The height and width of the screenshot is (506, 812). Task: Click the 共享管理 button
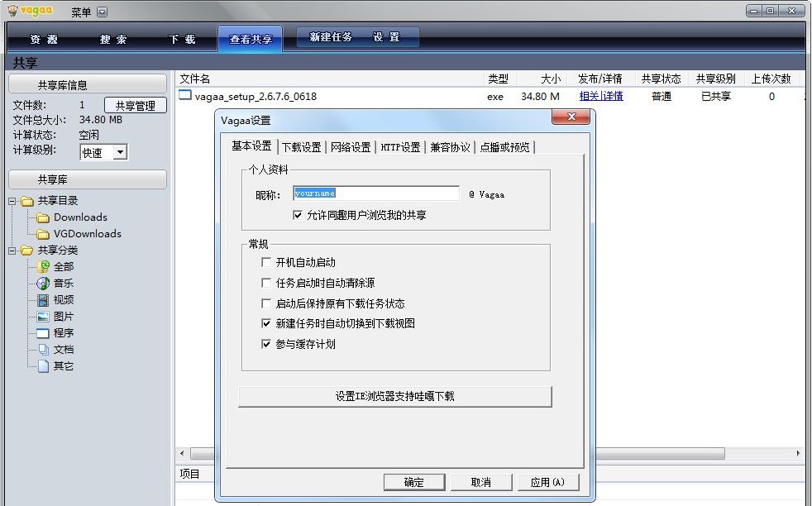tap(135, 105)
